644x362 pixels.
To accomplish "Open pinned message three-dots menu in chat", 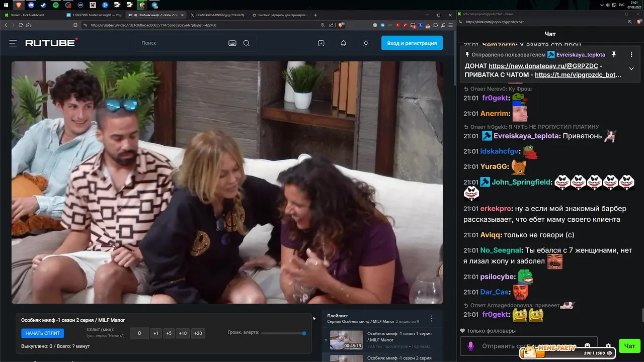I will coord(631,55).
